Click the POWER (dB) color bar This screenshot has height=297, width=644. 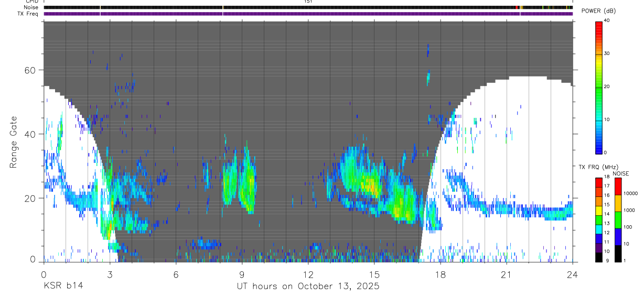pyautogui.click(x=598, y=87)
